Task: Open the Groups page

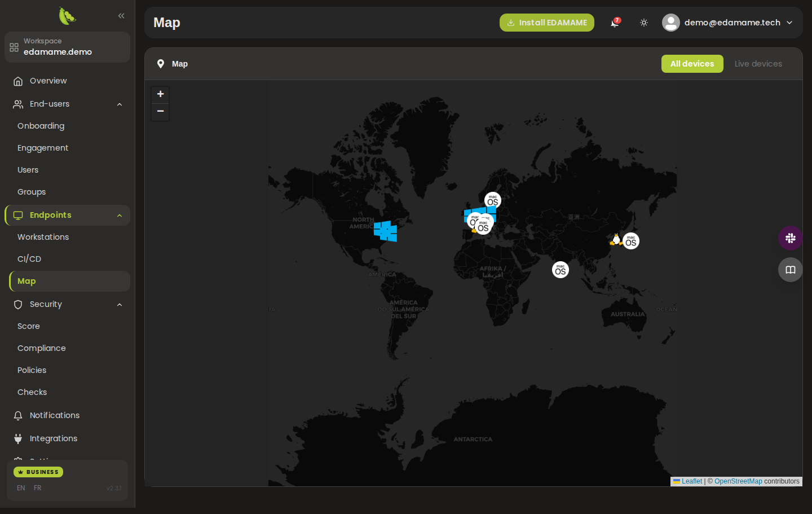Action: tap(32, 192)
